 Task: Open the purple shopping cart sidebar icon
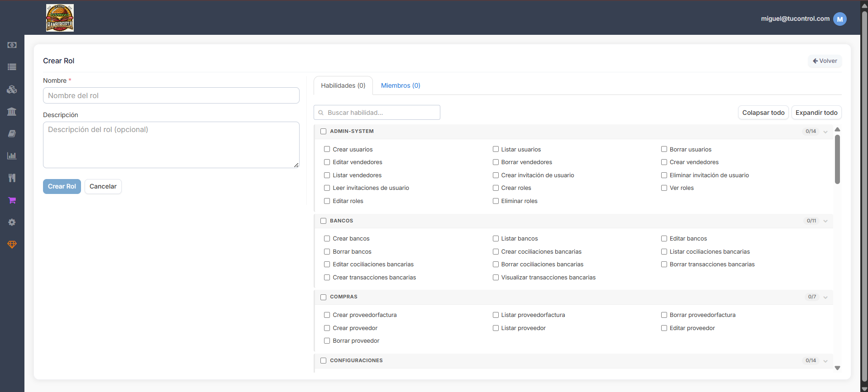point(12,200)
